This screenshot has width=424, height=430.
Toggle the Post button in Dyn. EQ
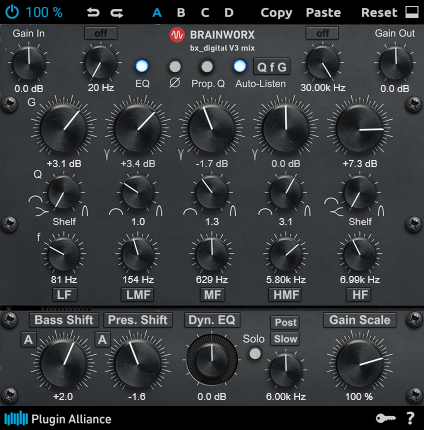tap(285, 322)
